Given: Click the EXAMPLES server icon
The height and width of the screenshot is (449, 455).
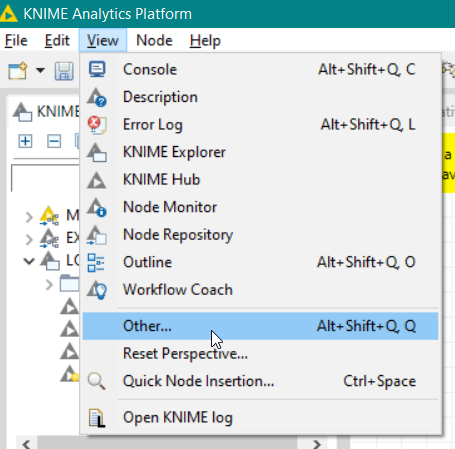Looking at the screenshot, I should pos(49,239).
